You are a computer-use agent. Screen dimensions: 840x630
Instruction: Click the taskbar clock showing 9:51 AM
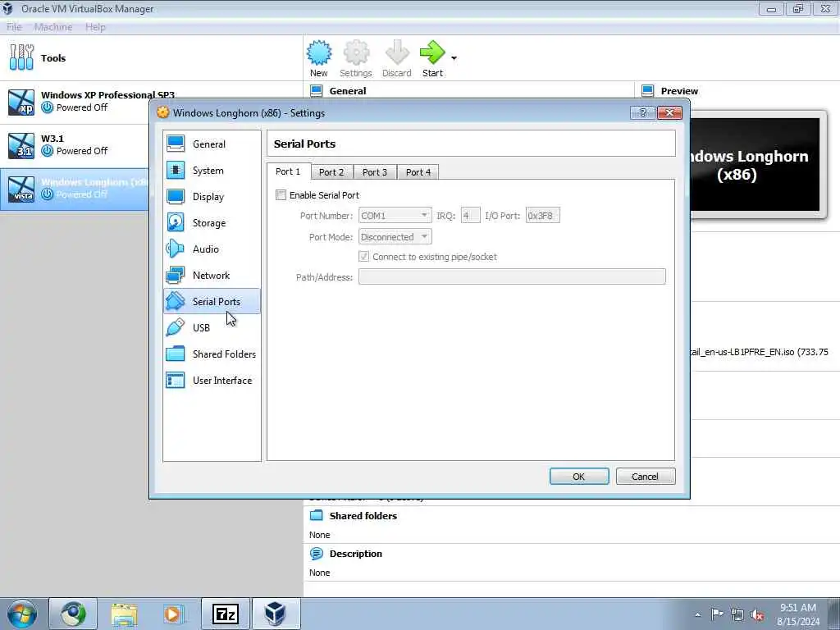click(x=798, y=614)
